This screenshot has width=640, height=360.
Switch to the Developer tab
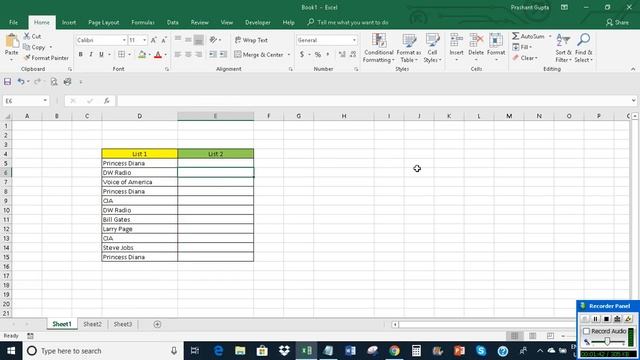point(258,22)
